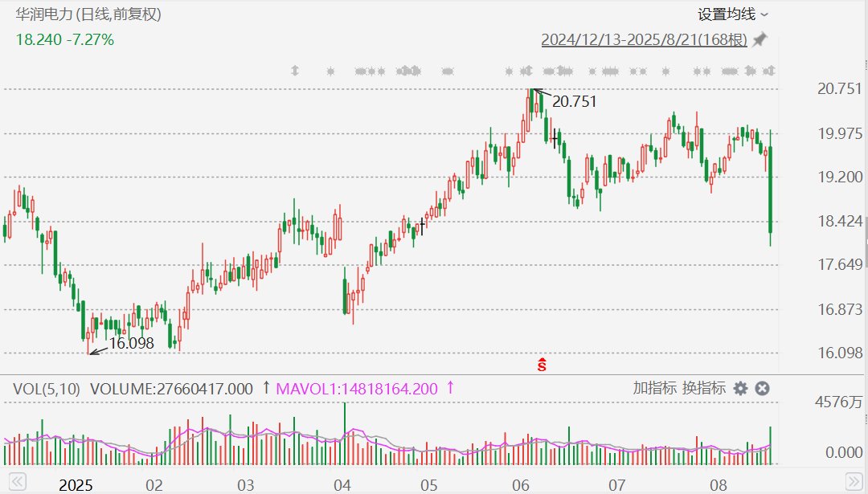
Task: Expand the 设置均线 dropdown
Action: coord(727,14)
